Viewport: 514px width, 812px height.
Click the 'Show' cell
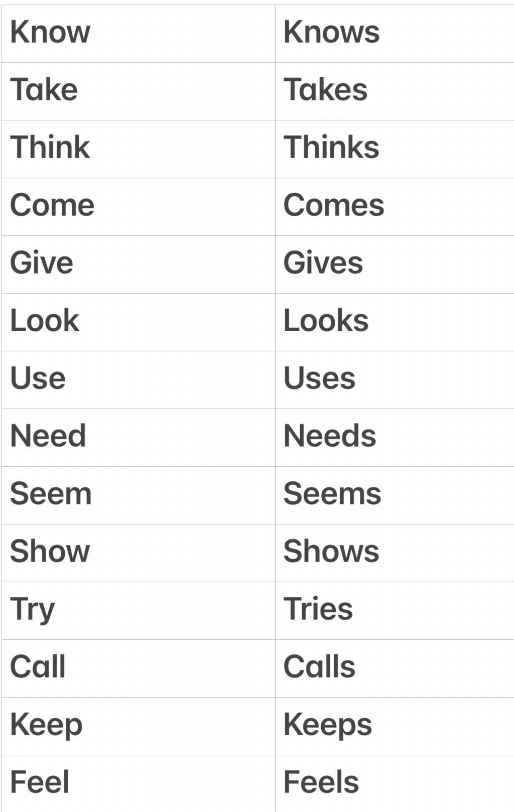click(139, 553)
